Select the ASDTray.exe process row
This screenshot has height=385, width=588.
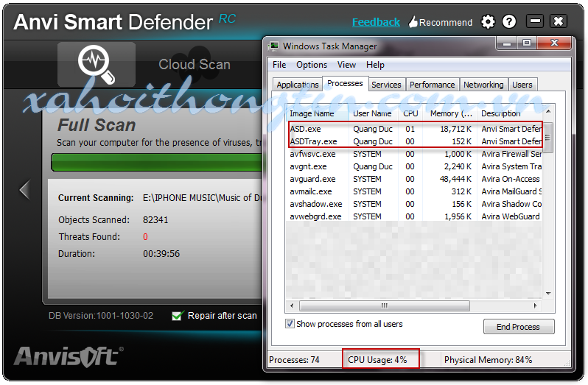414,141
